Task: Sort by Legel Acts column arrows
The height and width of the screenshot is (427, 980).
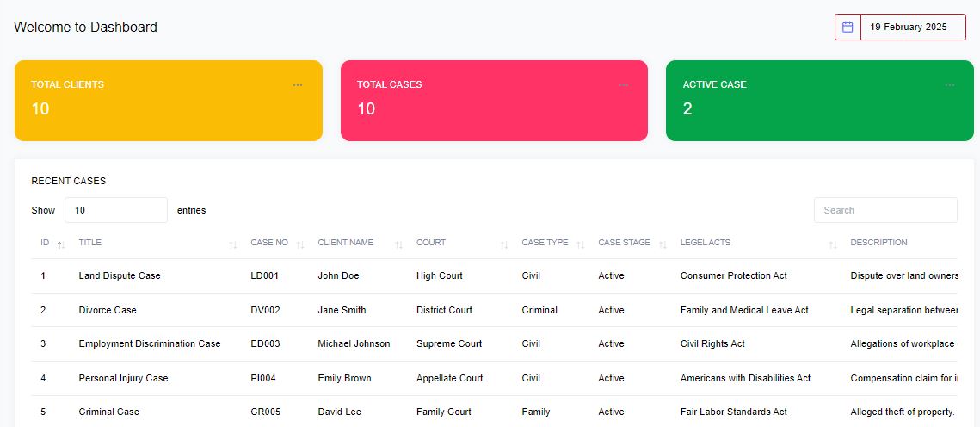Action: (833, 244)
